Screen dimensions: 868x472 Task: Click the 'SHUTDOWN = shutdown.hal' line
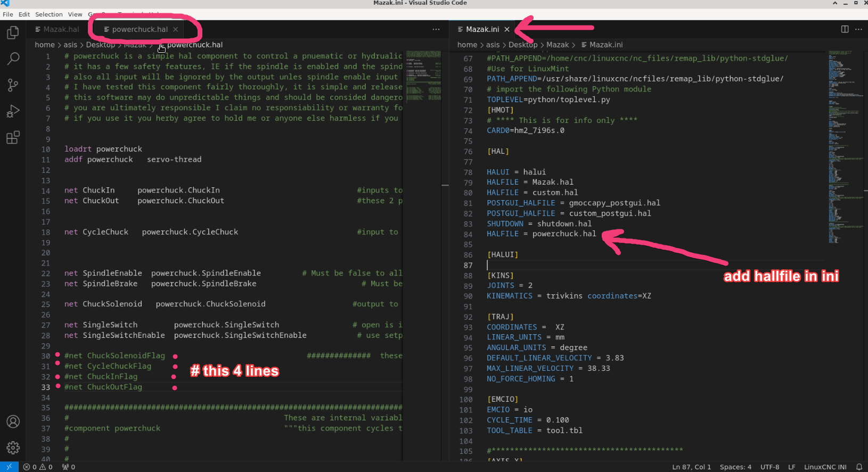pos(539,223)
